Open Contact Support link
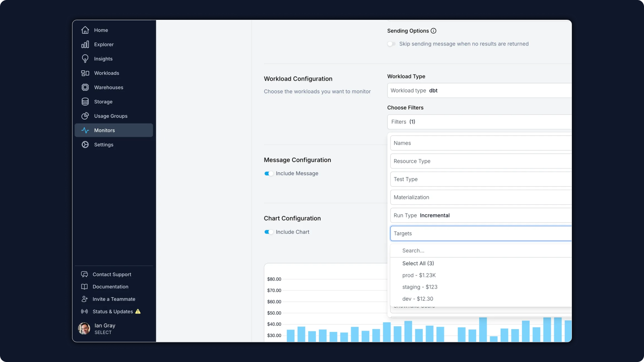 pos(112,274)
